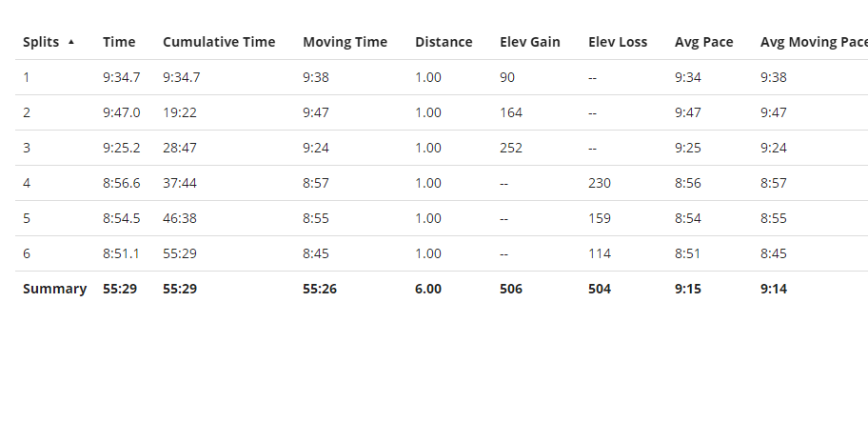Click the Avg Pace column header
The width and height of the screenshot is (868, 423).
(x=703, y=42)
